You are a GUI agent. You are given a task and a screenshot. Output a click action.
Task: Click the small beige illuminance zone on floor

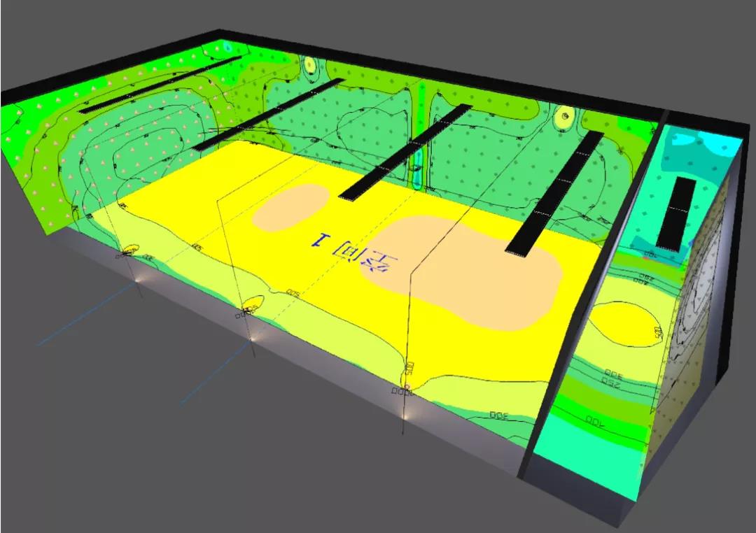tap(292, 208)
